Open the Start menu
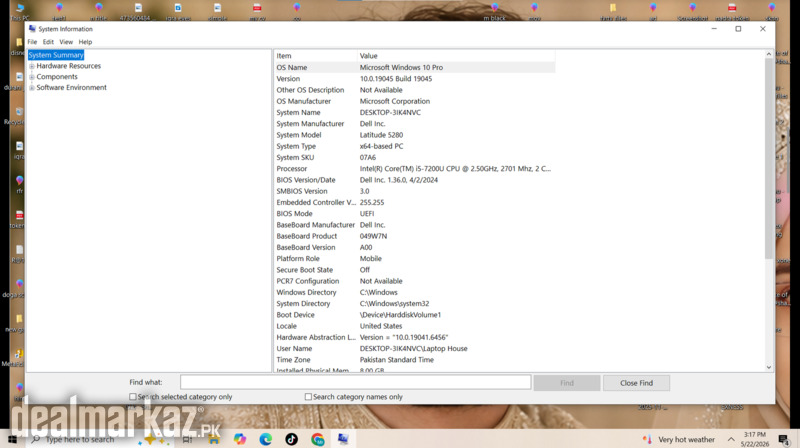The image size is (800, 448). click(12, 439)
